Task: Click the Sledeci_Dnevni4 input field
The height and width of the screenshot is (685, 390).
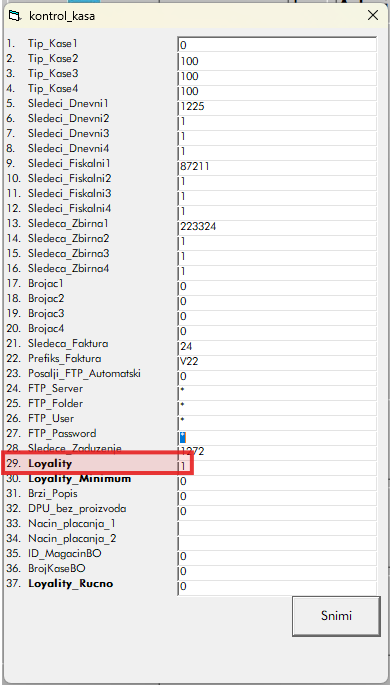Action: pyautogui.click(x=277, y=151)
